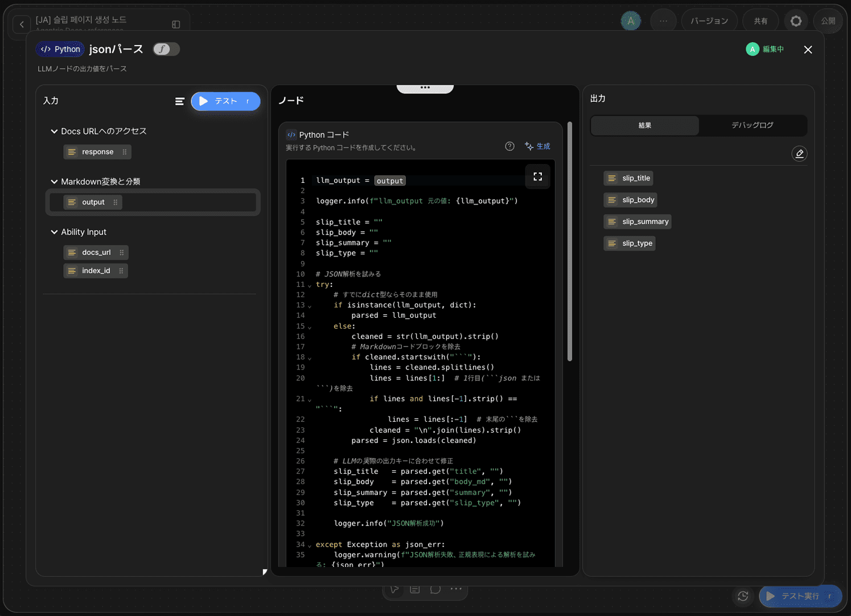
Task: Click the Python node type badge
Action: pos(60,50)
